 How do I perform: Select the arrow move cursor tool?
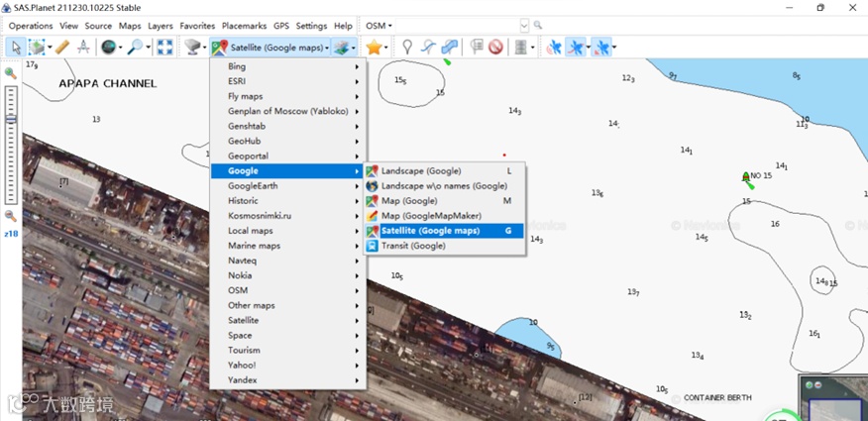click(x=16, y=48)
